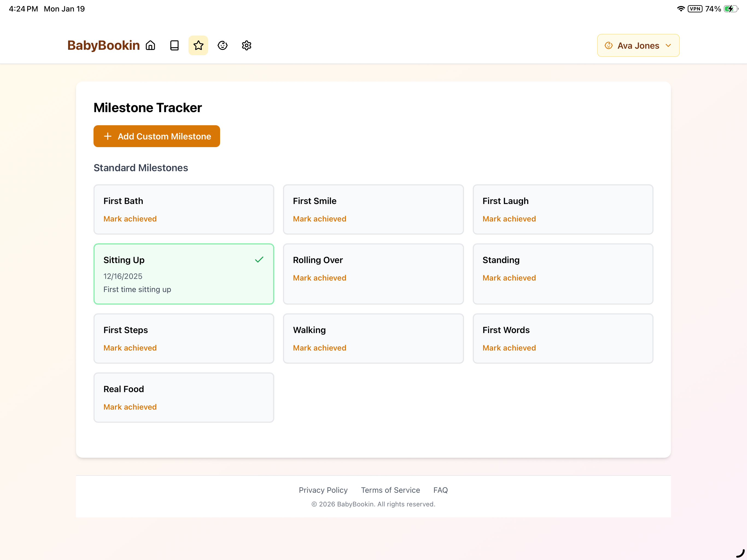
Task: Click the chevron in Ava Jones dropdown
Action: [668, 45]
